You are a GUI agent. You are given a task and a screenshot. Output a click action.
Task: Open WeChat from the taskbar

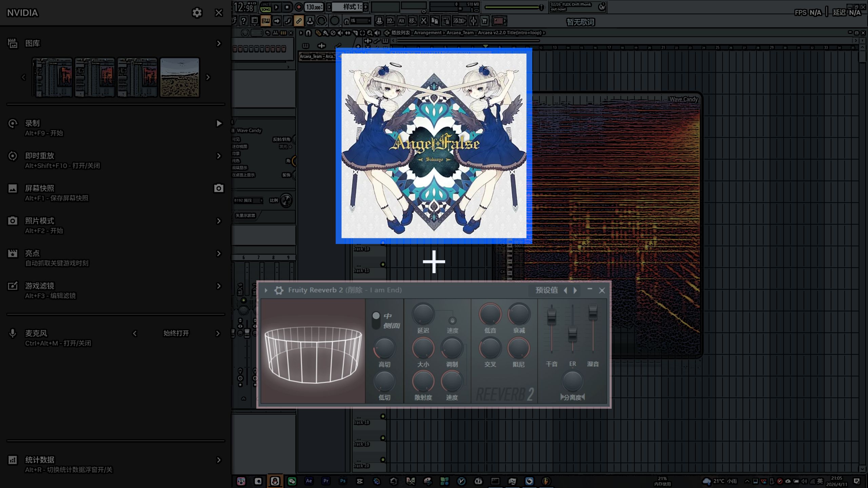(292, 481)
